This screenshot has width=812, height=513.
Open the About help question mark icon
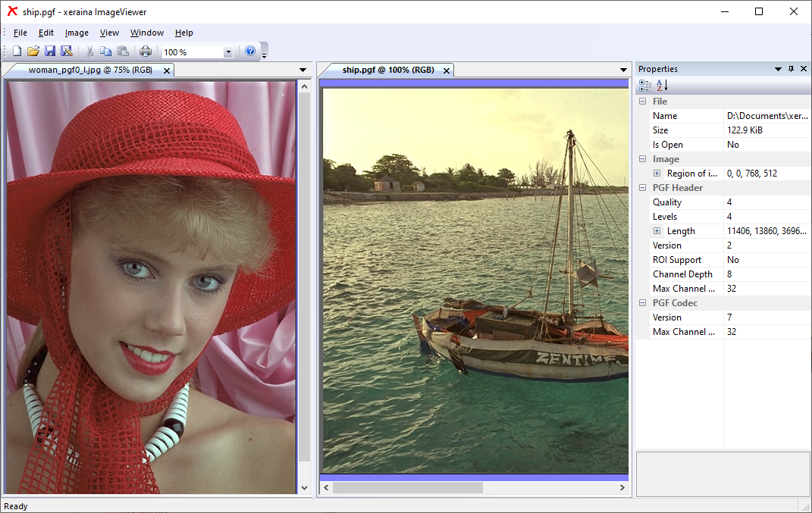250,52
